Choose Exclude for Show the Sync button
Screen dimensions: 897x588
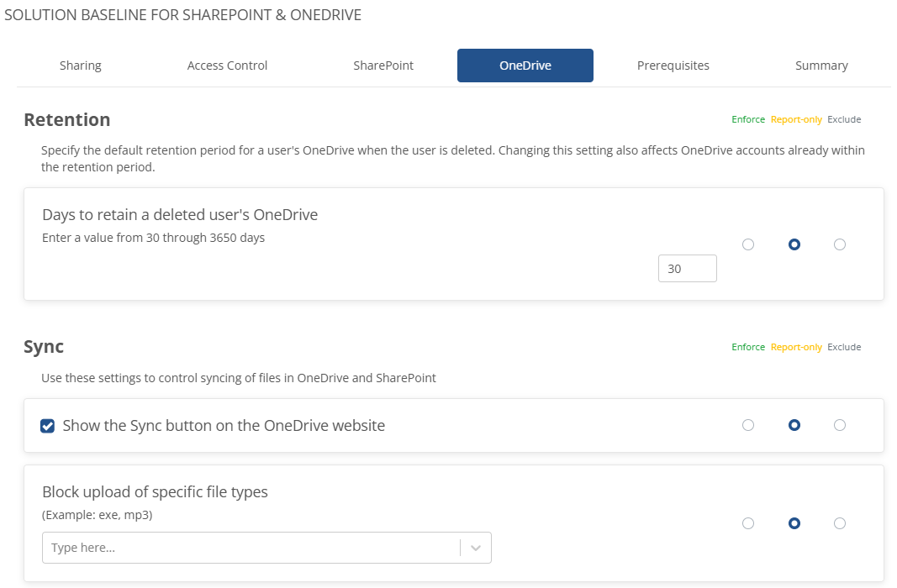point(840,425)
